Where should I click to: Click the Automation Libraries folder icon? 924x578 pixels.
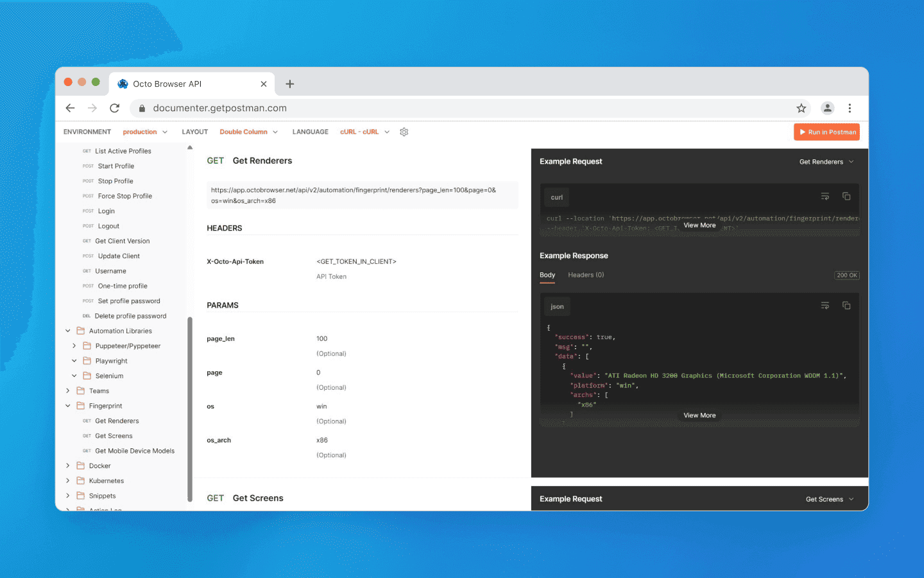[x=81, y=331]
